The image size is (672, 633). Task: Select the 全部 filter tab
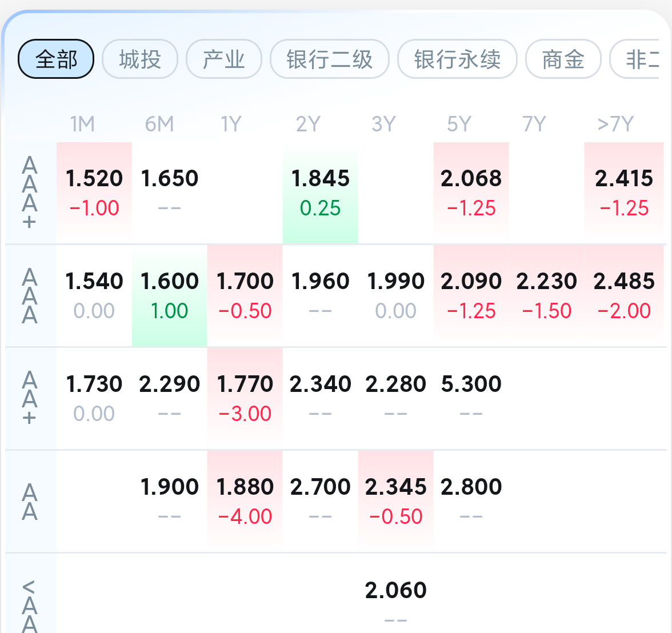coord(56,59)
